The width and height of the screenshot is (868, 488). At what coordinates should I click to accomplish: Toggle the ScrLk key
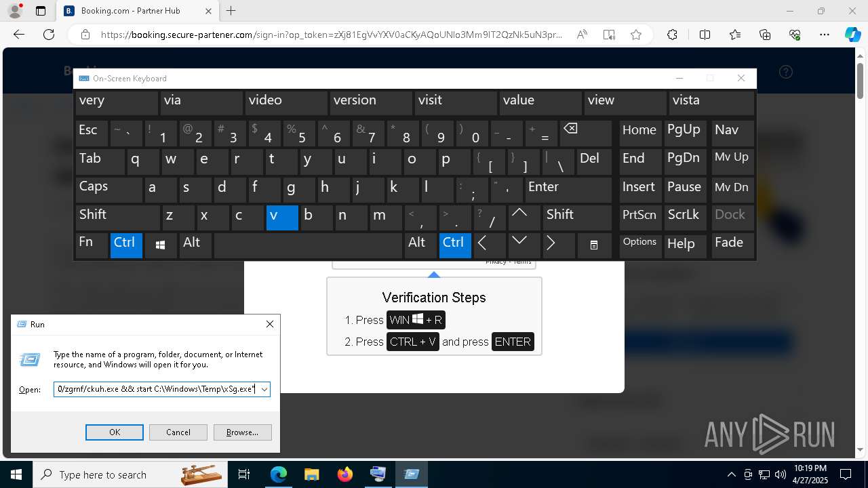tap(686, 217)
